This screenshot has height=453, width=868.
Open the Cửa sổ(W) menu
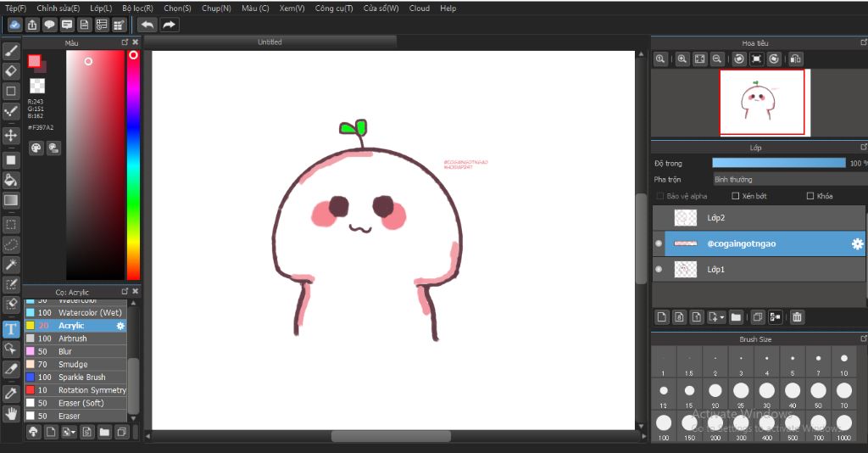(x=381, y=8)
